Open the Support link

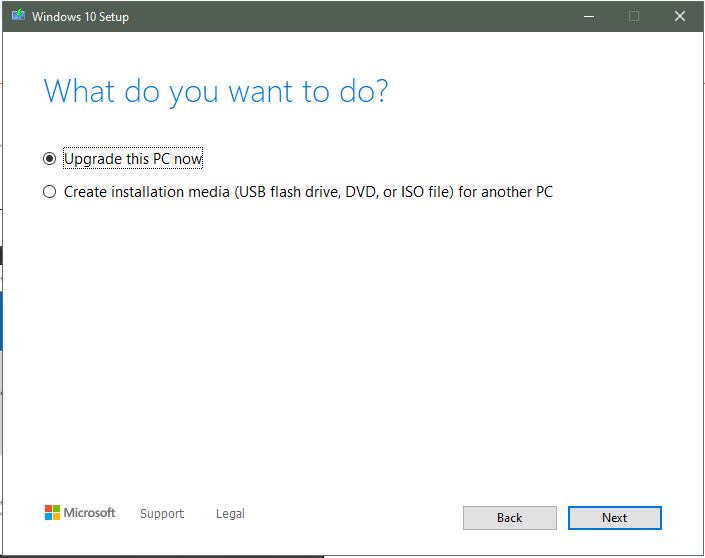coord(162,513)
